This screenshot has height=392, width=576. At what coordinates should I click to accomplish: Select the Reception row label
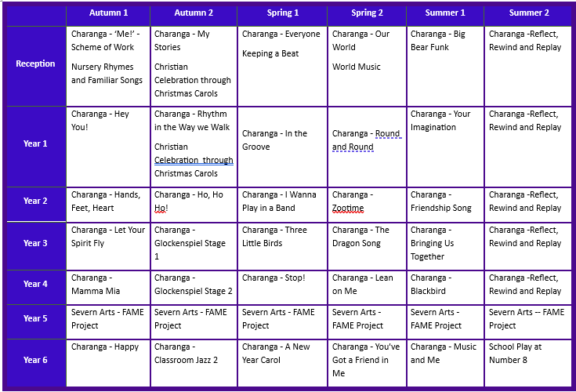(x=35, y=64)
